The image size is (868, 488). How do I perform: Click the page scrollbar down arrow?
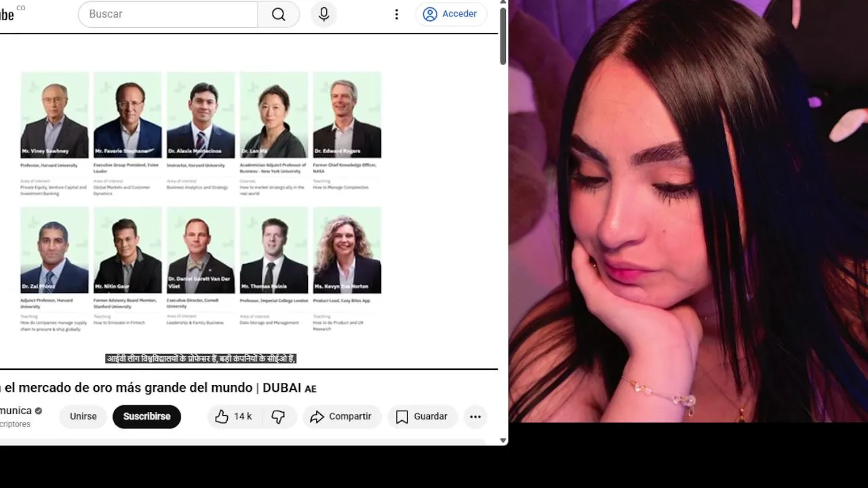503,441
